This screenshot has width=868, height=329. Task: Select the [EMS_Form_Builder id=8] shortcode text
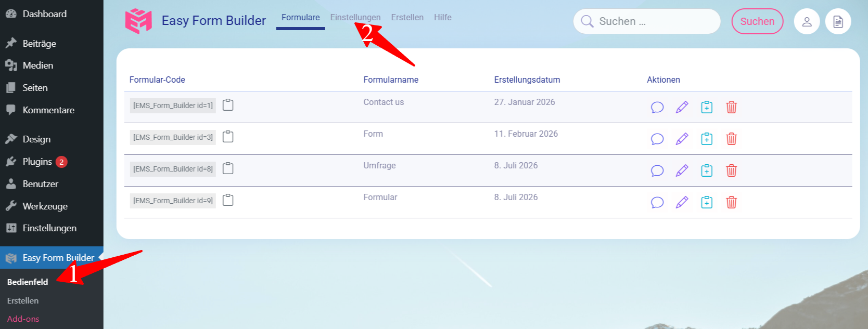(x=173, y=169)
